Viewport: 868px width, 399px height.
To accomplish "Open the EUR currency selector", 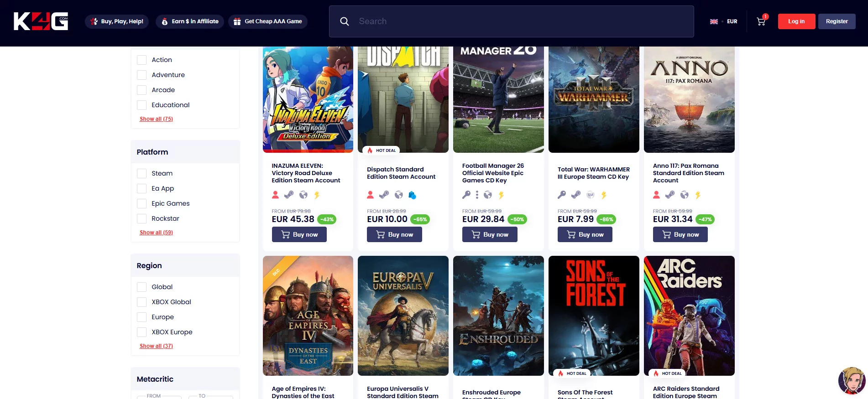I will coord(732,21).
